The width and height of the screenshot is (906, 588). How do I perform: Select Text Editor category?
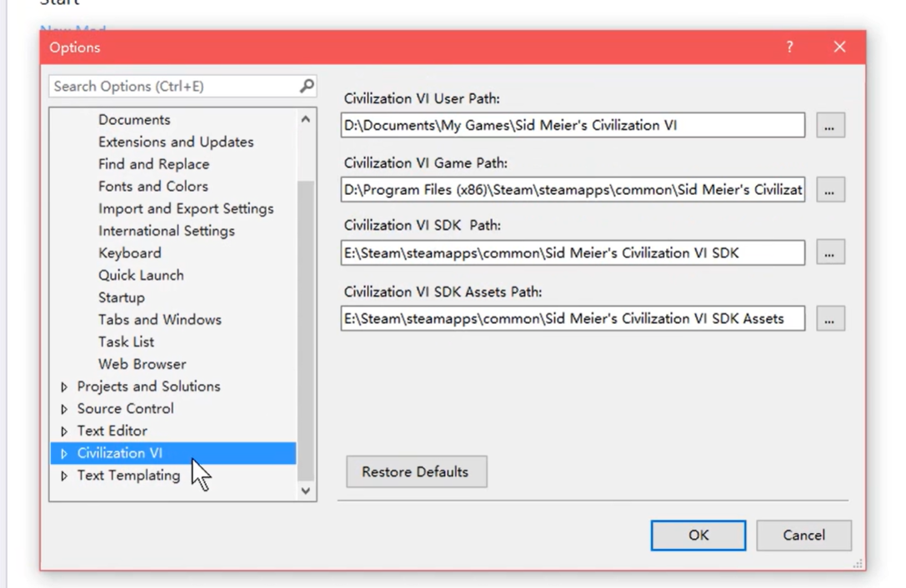click(x=112, y=431)
